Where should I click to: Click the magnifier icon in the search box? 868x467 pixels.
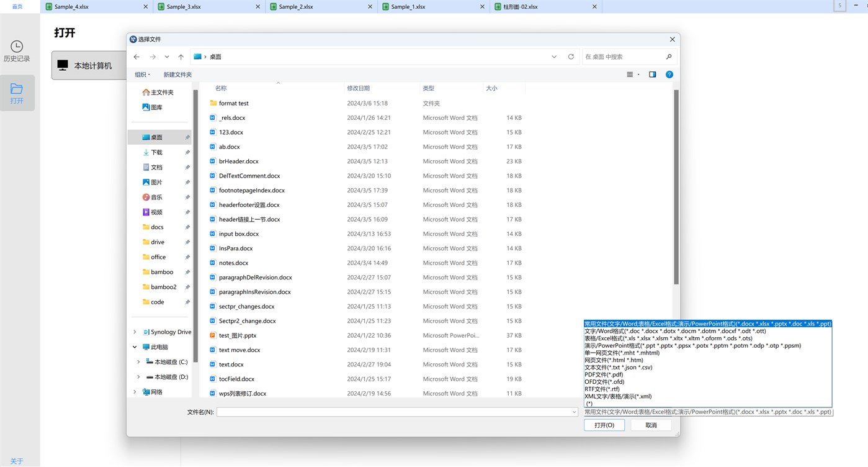click(x=668, y=56)
